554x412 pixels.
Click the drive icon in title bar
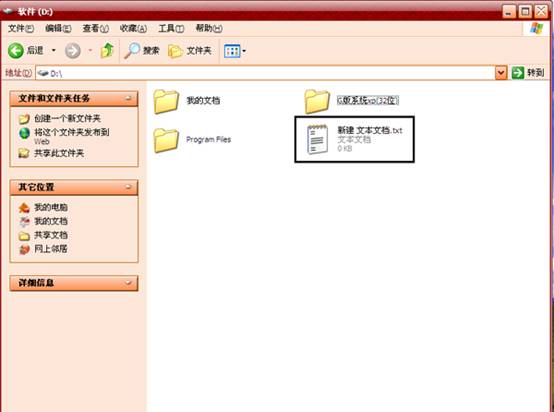pyautogui.click(x=8, y=11)
